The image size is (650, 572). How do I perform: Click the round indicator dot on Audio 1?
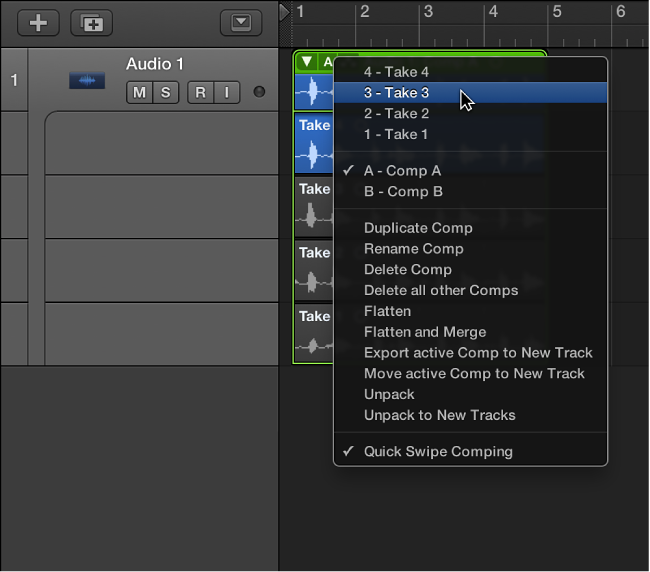click(x=259, y=93)
